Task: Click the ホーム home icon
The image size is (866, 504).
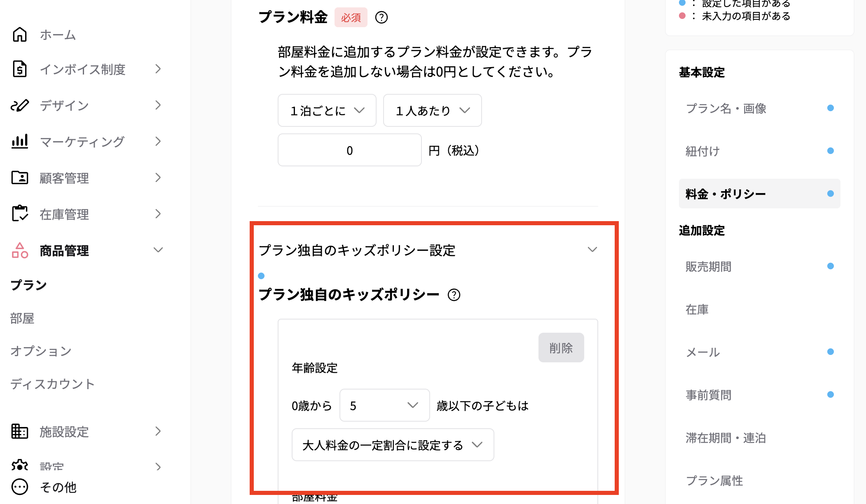Action: point(19,35)
